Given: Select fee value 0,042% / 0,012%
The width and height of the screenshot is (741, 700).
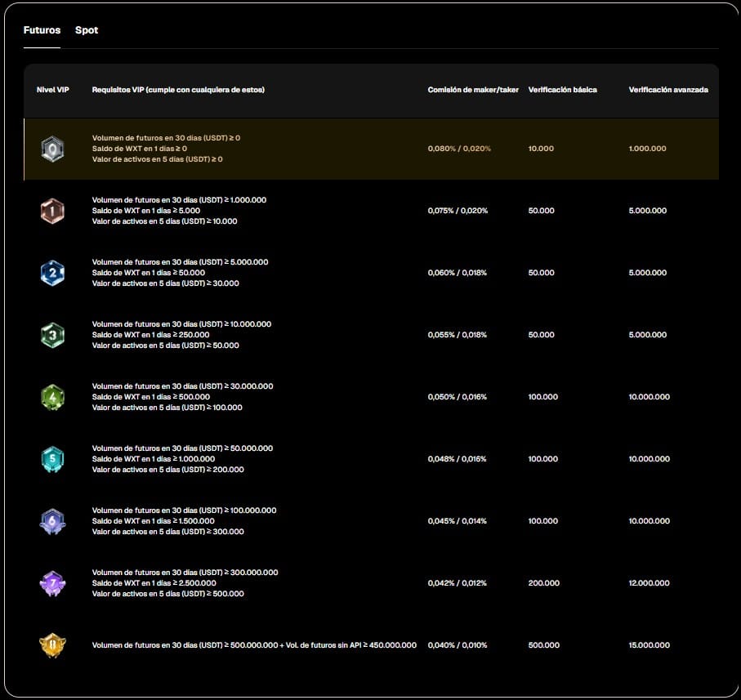Looking at the screenshot, I should click(x=458, y=583).
